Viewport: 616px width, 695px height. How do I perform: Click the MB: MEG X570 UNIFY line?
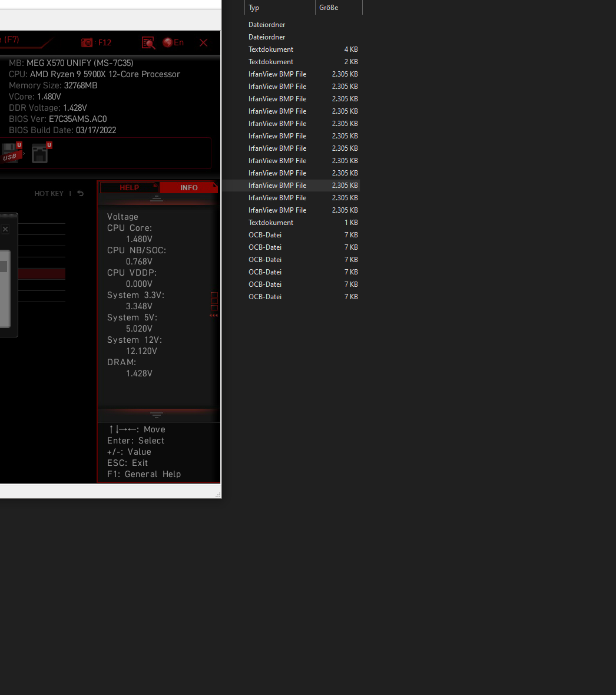point(71,63)
